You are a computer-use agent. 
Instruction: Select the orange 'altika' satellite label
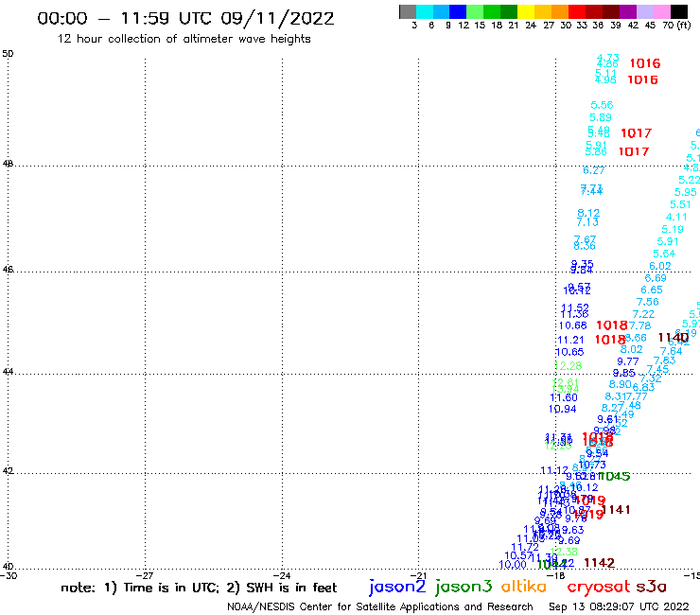pos(524,587)
